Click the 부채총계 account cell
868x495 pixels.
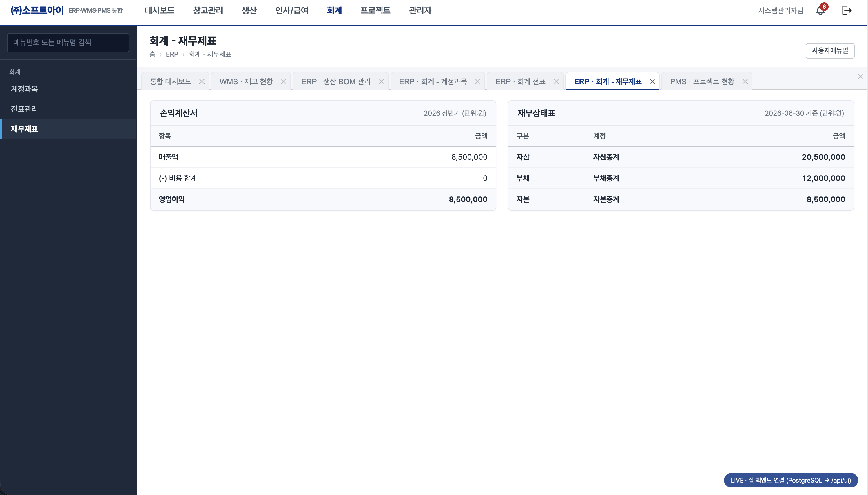606,178
